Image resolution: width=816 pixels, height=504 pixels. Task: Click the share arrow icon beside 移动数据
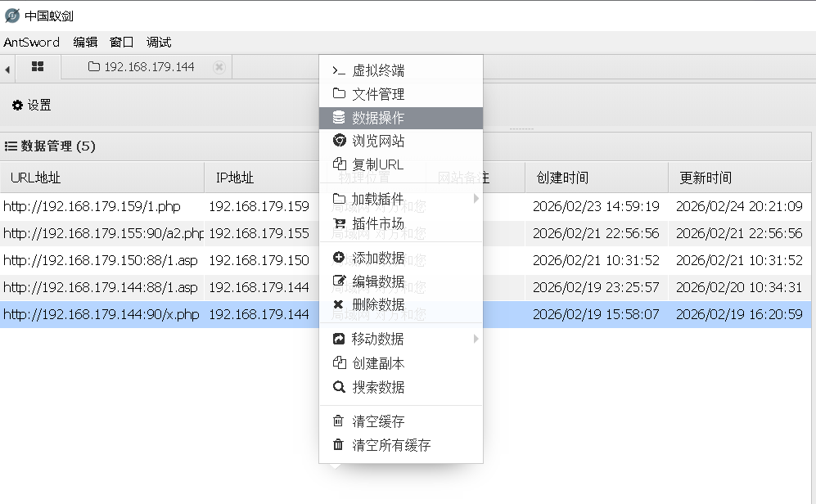(x=339, y=339)
